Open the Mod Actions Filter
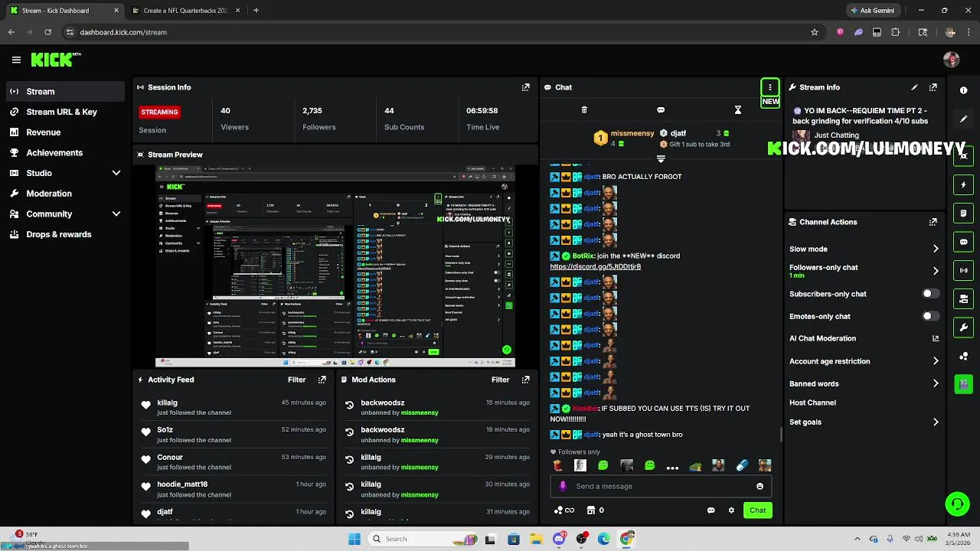Screen dimensions: 980x551 coord(500,380)
